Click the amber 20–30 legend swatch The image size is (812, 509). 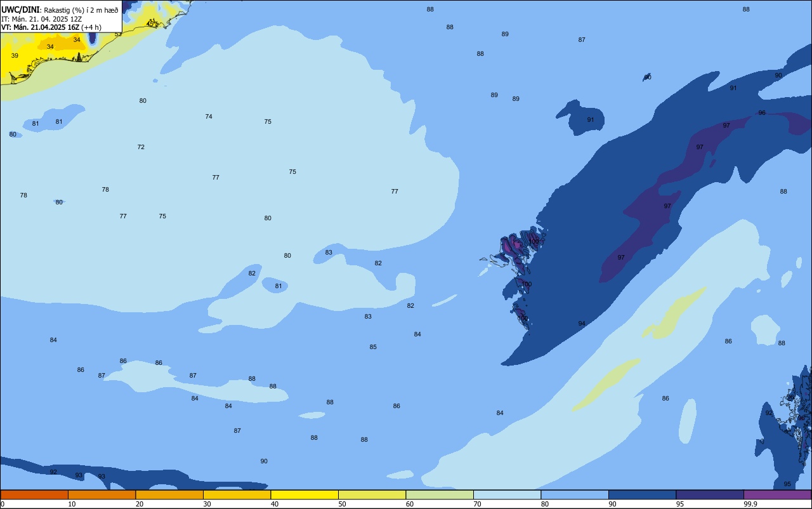click(x=169, y=494)
